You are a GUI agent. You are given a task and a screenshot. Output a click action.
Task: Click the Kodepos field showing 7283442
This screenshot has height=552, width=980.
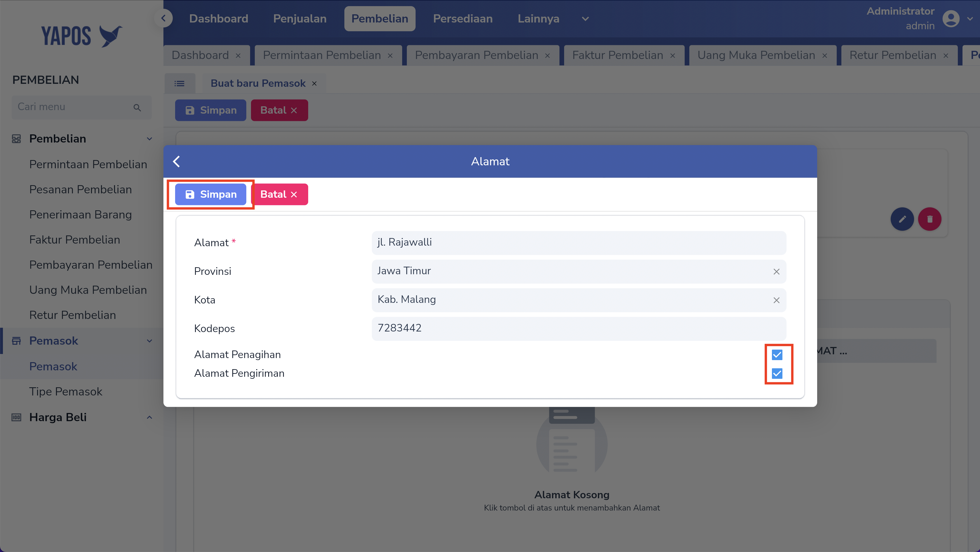point(579,329)
